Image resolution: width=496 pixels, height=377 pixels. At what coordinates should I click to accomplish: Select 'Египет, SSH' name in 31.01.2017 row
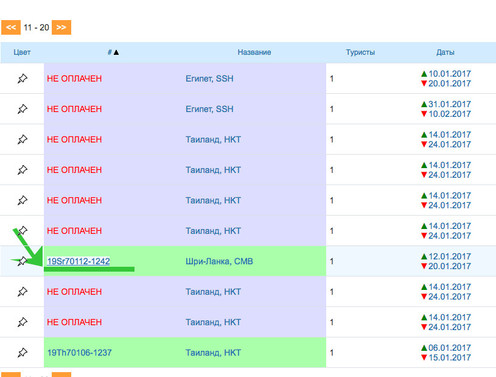coord(209,109)
